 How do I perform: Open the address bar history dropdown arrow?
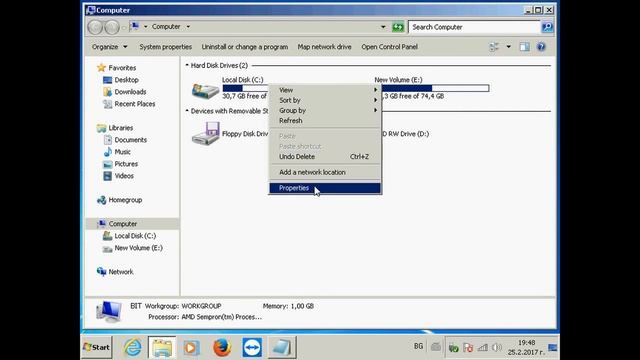383,27
